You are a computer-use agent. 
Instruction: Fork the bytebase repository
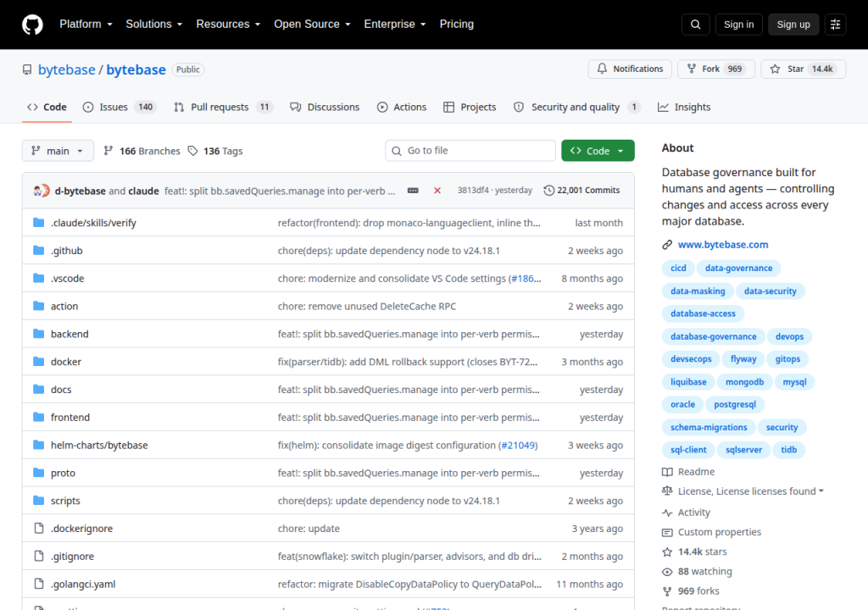point(716,69)
